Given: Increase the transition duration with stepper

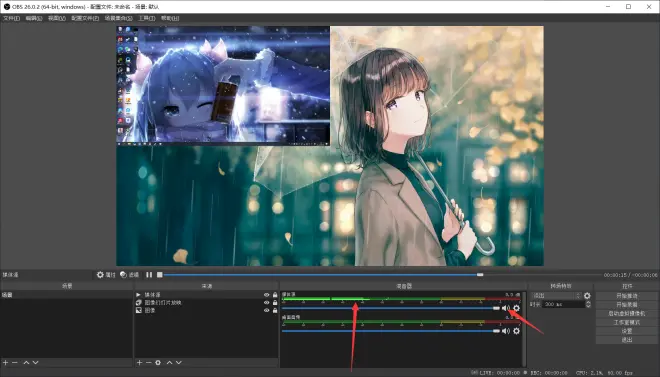Looking at the screenshot, I should pyautogui.click(x=588, y=302).
